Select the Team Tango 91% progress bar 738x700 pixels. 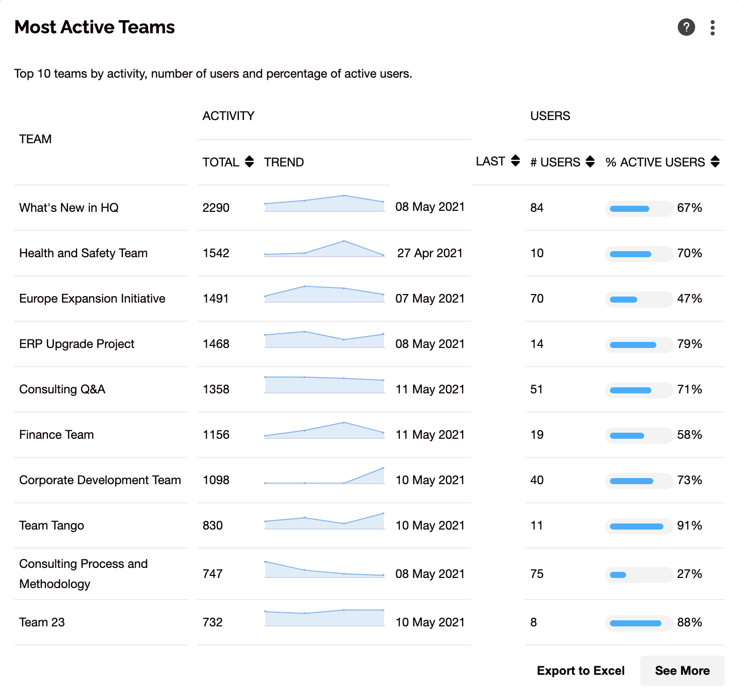click(639, 527)
